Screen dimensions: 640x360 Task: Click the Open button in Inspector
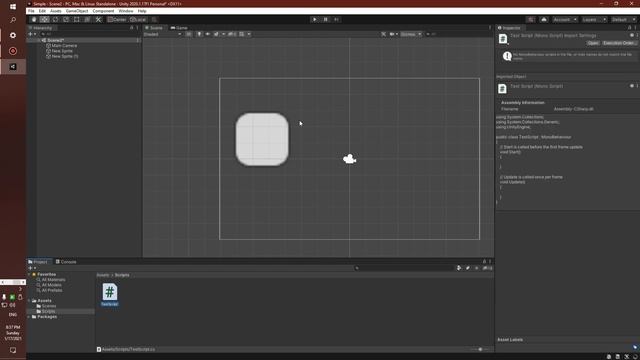[x=593, y=43]
